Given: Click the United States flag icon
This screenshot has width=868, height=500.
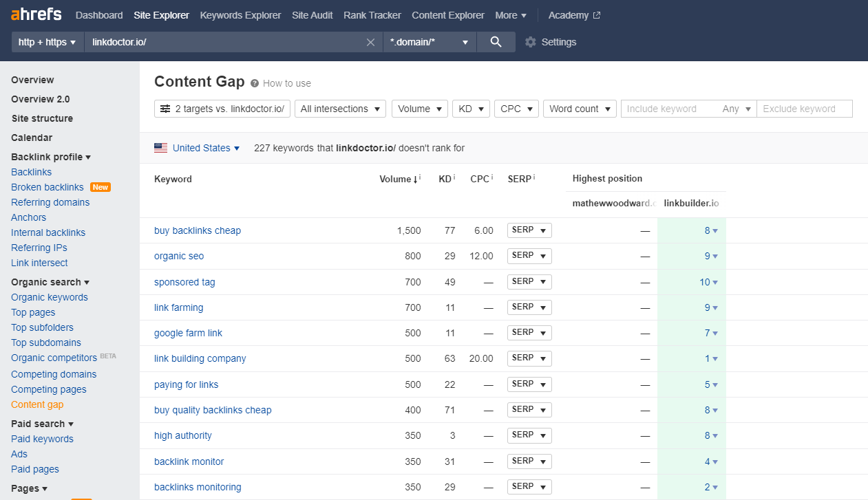Looking at the screenshot, I should (161, 148).
